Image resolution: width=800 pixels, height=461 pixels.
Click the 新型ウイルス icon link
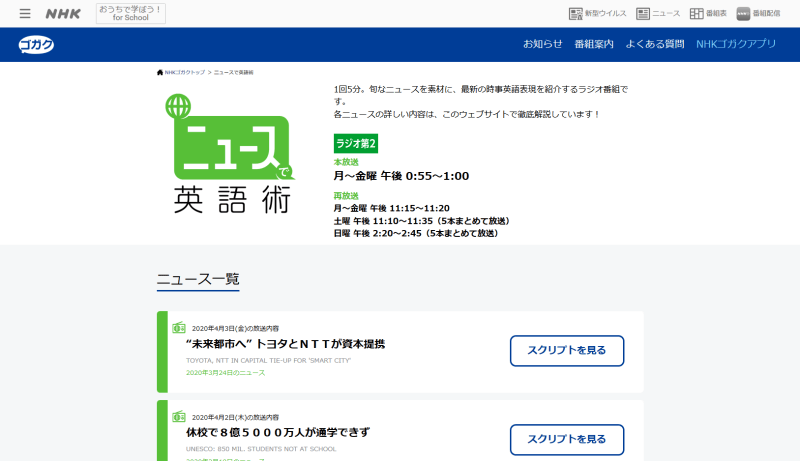[597, 14]
